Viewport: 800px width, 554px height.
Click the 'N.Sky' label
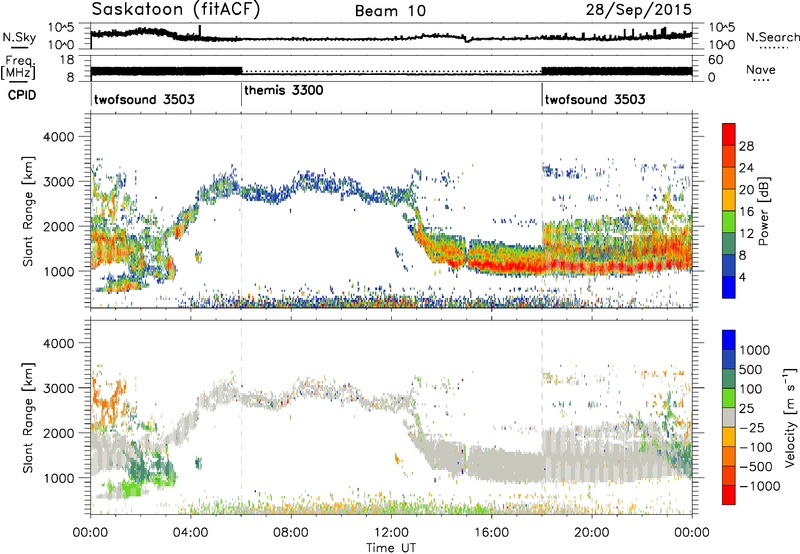(x=19, y=37)
